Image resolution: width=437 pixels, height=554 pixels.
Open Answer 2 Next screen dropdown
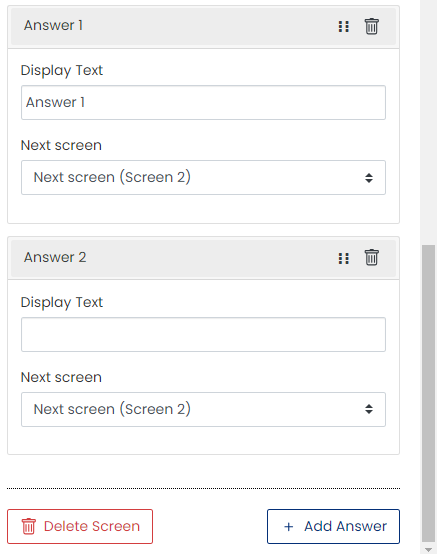(203, 409)
